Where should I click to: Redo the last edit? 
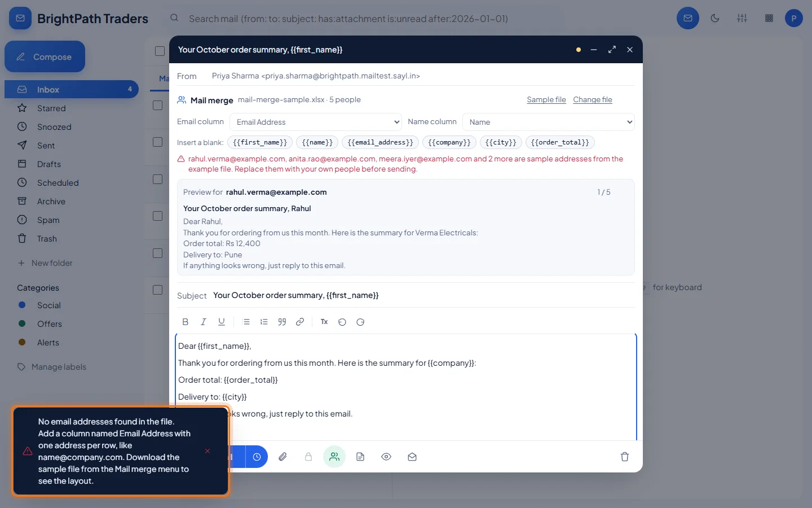[x=360, y=322]
